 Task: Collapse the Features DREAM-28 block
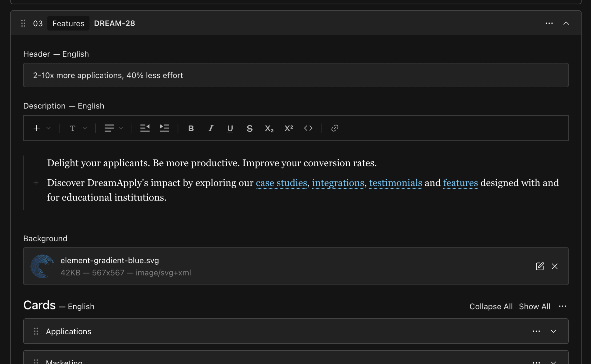[x=566, y=23]
